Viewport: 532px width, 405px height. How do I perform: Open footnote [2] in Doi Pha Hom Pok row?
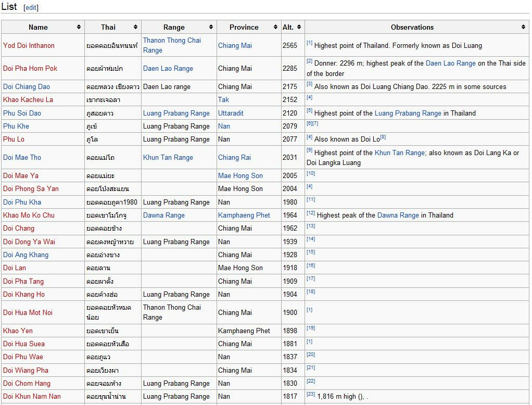[x=309, y=61]
